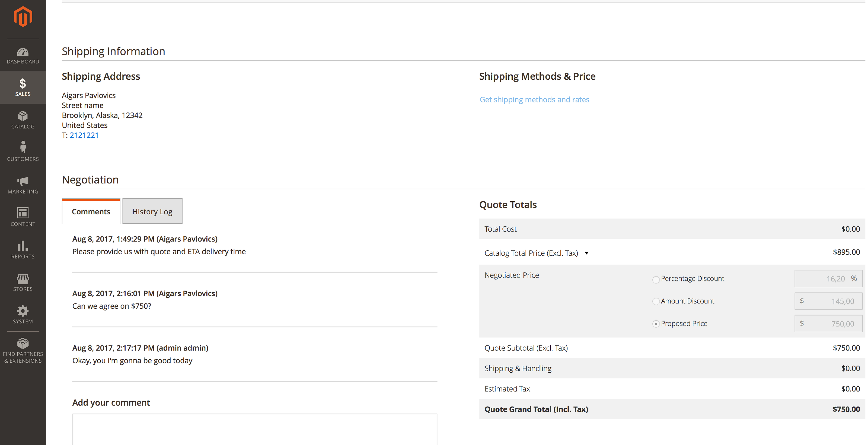Select the Percentage Discount radio button

pyautogui.click(x=656, y=279)
